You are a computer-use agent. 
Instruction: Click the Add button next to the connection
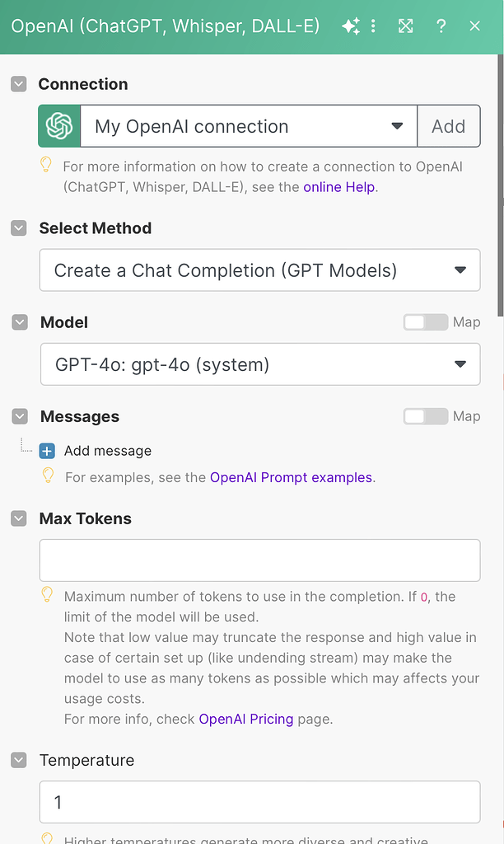[449, 126]
